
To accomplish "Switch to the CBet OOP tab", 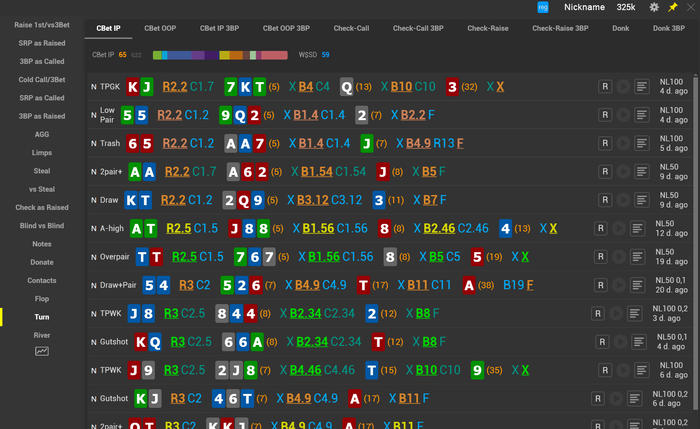I will click(x=160, y=28).
